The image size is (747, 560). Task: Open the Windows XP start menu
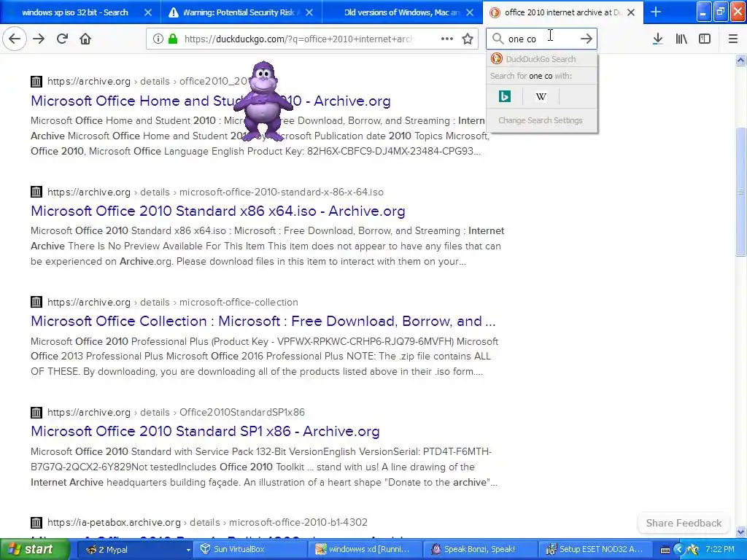coord(34,549)
